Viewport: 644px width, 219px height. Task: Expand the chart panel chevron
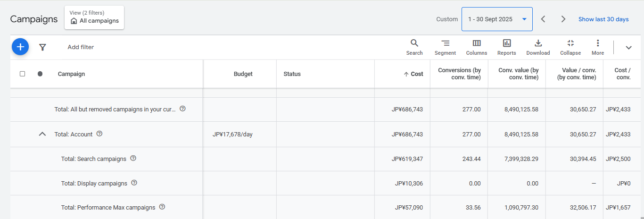click(628, 47)
